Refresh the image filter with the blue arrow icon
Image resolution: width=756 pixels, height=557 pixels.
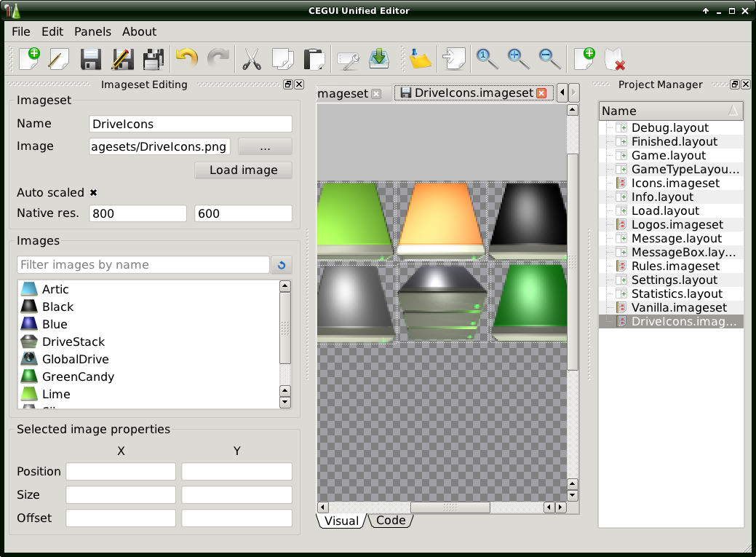point(281,265)
